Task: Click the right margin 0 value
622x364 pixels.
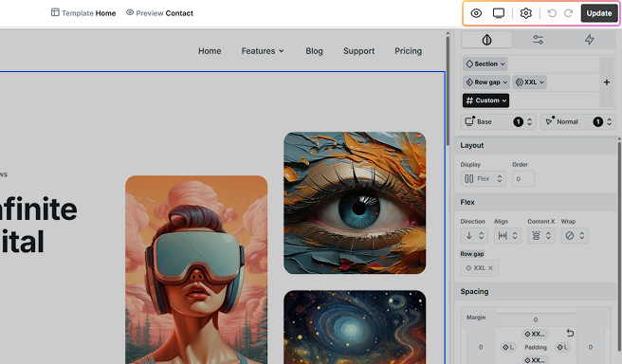Action: (x=591, y=347)
